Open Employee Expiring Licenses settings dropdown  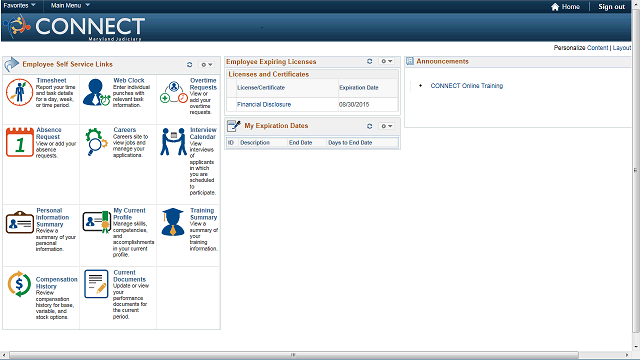click(386, 61)
